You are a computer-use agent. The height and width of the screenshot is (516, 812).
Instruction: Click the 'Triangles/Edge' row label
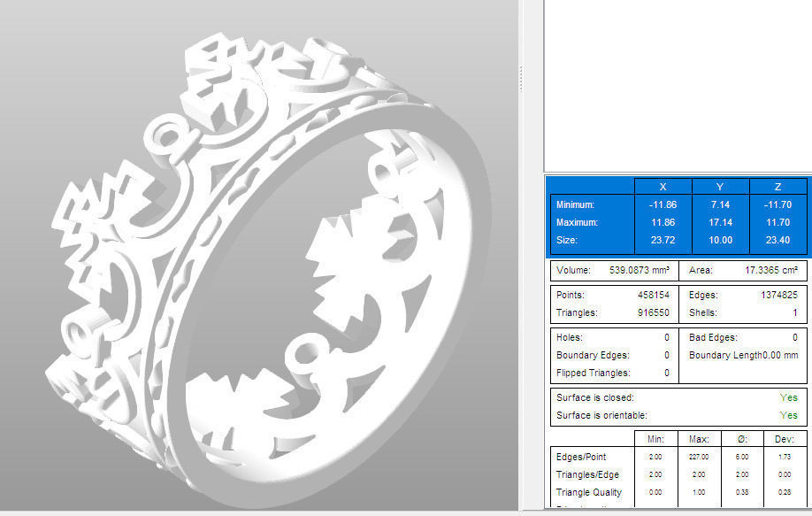[x=587, y=474]
